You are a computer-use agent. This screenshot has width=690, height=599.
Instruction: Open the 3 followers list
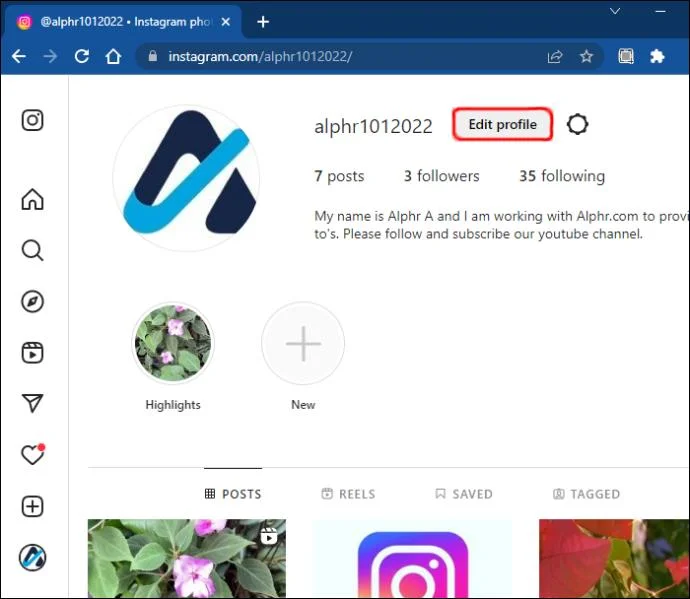pyautogui.click(x=441, y=176)
